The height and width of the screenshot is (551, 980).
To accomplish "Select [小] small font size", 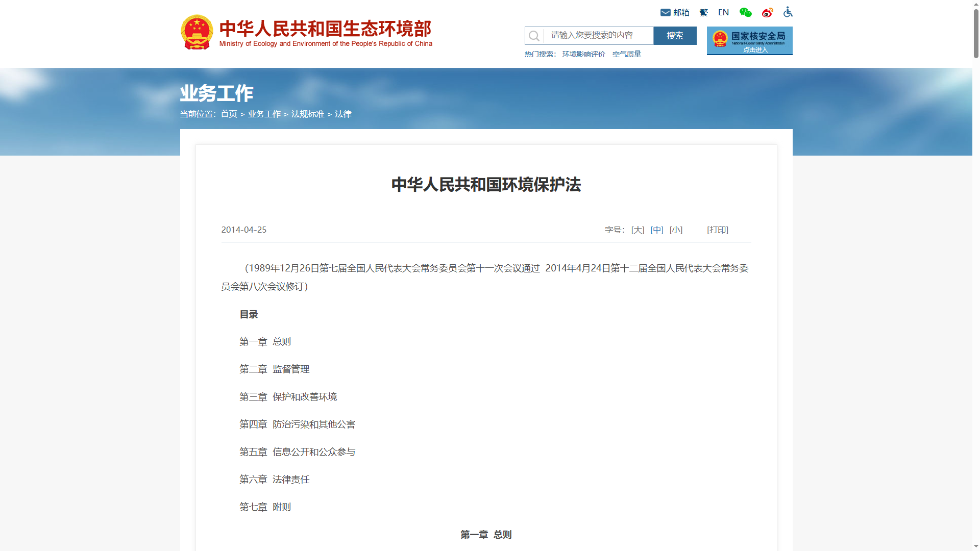I will (x=676, y=230).
